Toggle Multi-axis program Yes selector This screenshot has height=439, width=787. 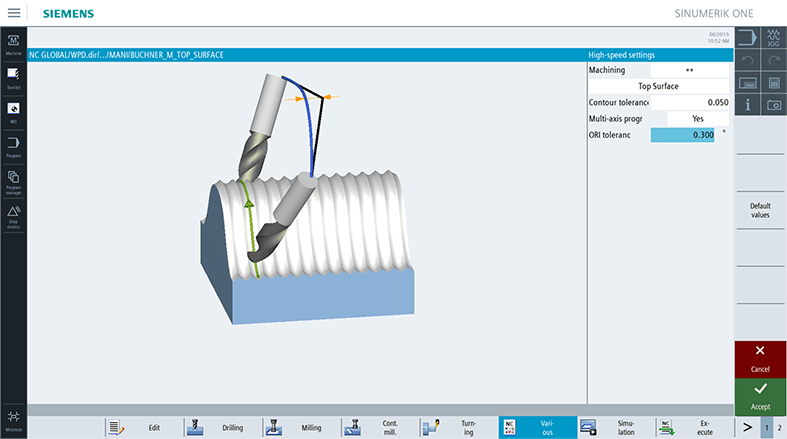[698, 119]
